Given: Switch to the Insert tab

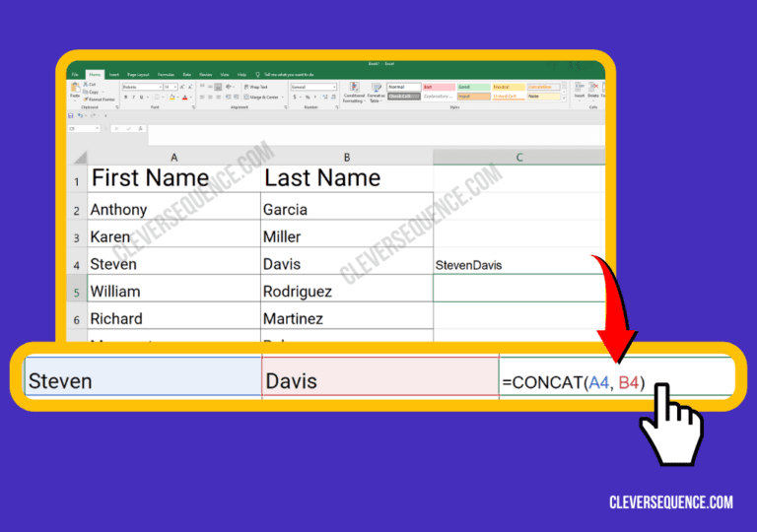Looking at the screenshot, I should [x=114, y=75].
